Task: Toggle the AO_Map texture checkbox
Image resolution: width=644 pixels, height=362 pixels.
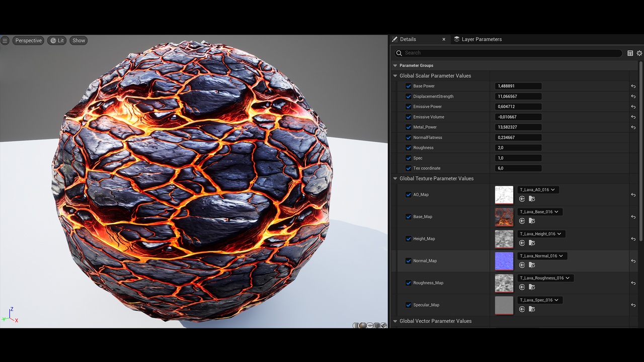Action: point(409,195)
